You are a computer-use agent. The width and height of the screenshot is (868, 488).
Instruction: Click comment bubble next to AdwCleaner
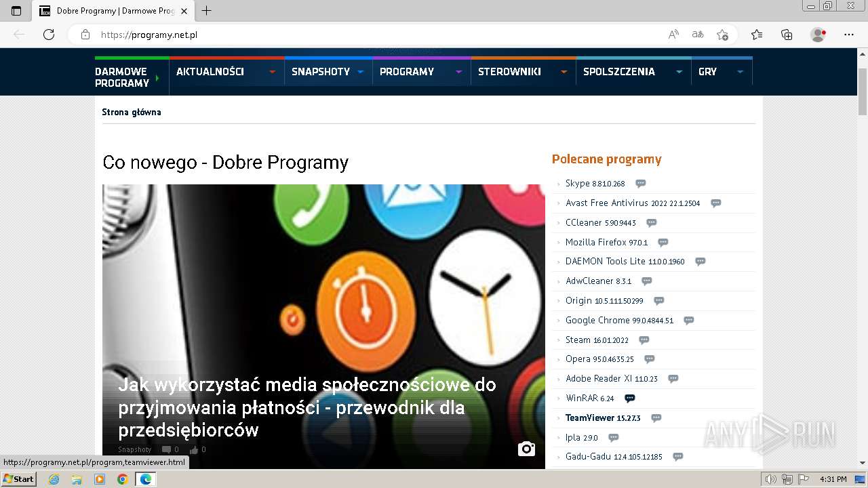[x=647, y=281]
